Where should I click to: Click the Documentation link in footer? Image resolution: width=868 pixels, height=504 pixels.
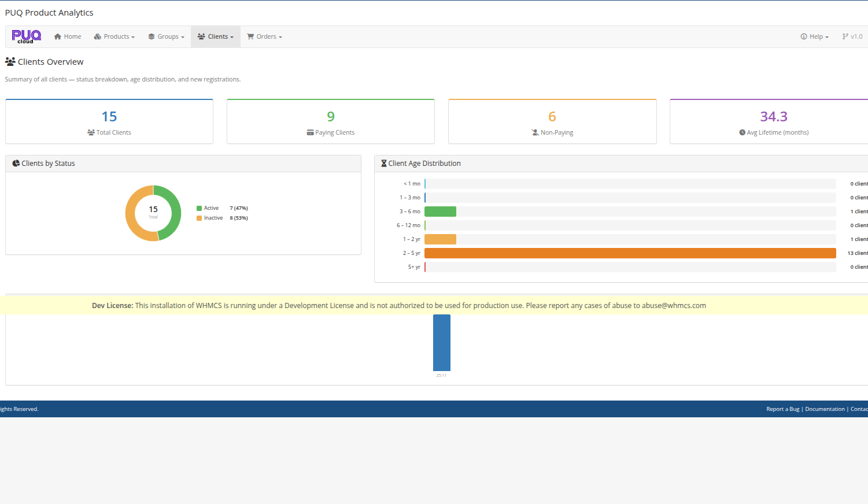point(825,409)
